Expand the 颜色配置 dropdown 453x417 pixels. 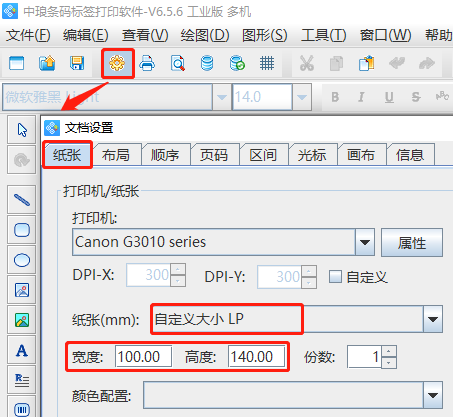coord(433,395)
